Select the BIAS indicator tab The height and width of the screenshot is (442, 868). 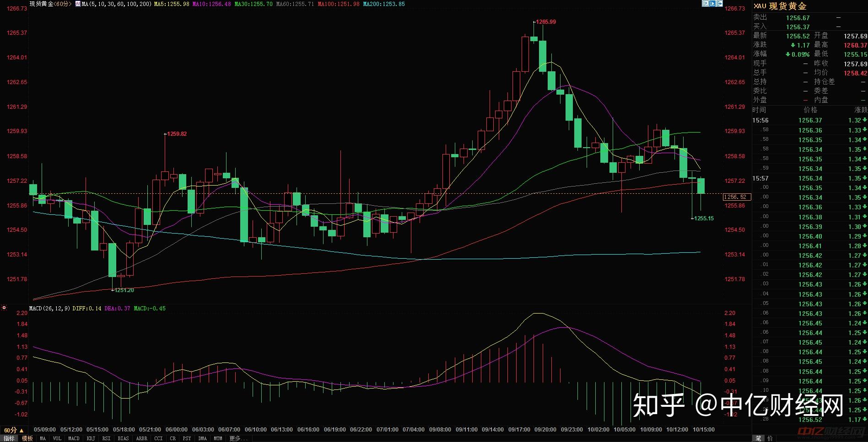(123, 438)
